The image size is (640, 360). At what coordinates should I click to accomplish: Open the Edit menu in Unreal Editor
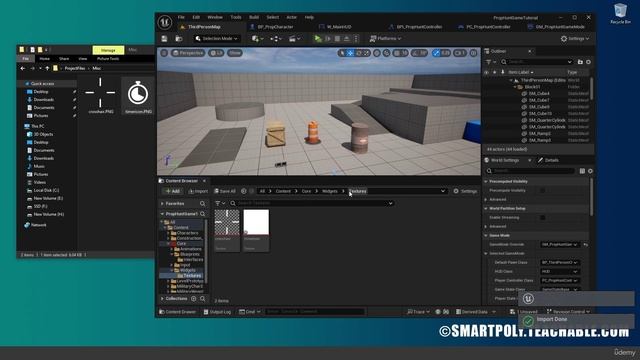[196, 17]
